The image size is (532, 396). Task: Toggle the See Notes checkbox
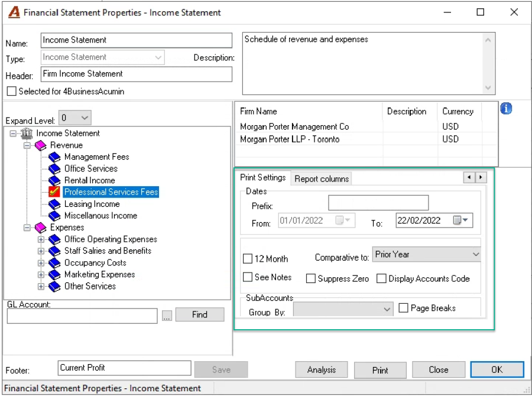click(248, 277)
